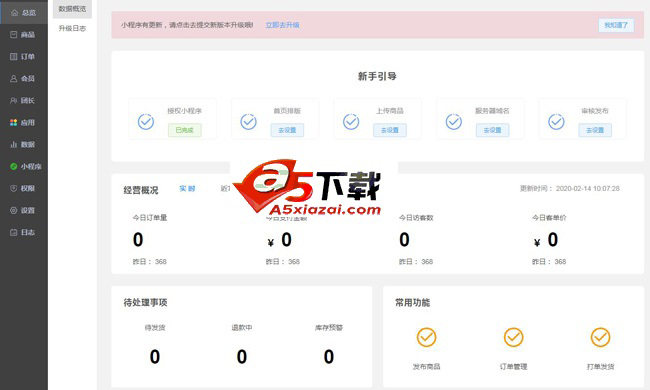Click the 经营概况 heading
This screenshot has width=650, height=390.
141,190
